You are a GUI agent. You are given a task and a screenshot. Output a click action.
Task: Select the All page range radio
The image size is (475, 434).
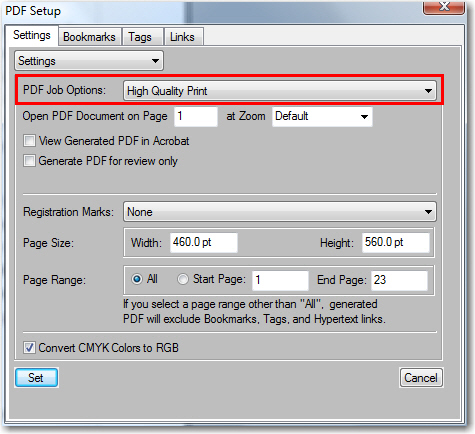pyautogui.click(x=137, y=279)
